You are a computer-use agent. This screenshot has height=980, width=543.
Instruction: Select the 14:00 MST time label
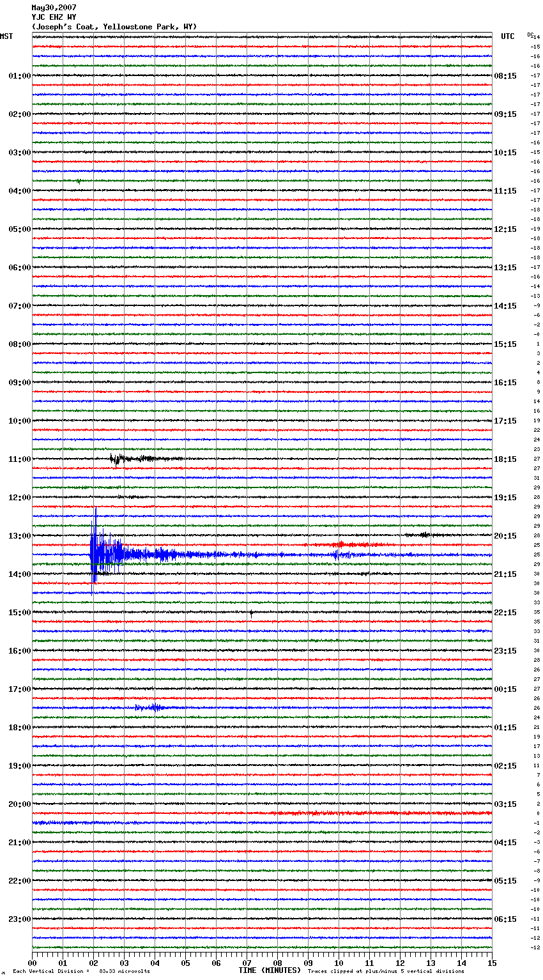point(20,574)
